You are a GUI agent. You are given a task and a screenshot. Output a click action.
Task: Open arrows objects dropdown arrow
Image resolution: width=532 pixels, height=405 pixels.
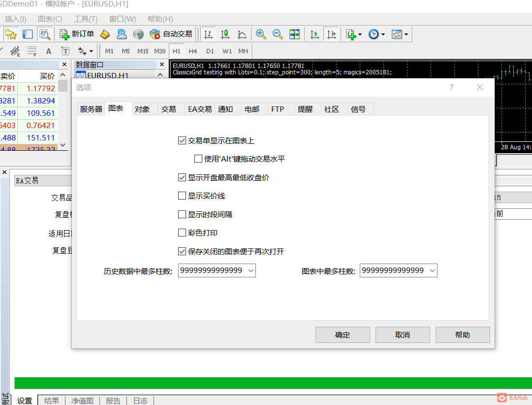91,52
